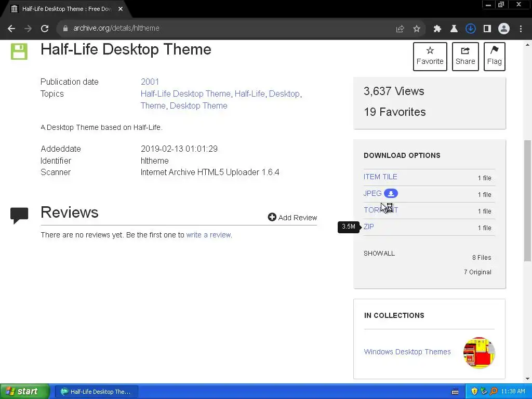Open the Extensions puzzle icon
Viewport: 532px width, 399px height.
[x=437, y=29]
